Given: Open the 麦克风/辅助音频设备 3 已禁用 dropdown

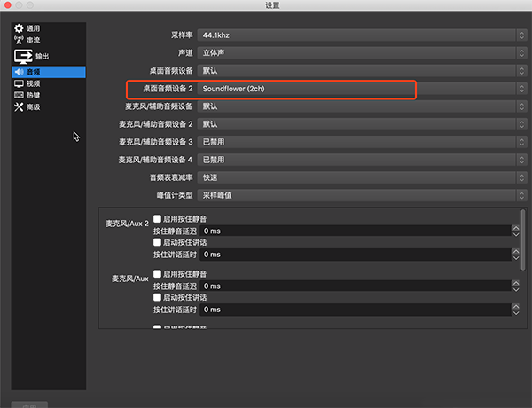Looking at the screenshot, I should coord(362,142).
